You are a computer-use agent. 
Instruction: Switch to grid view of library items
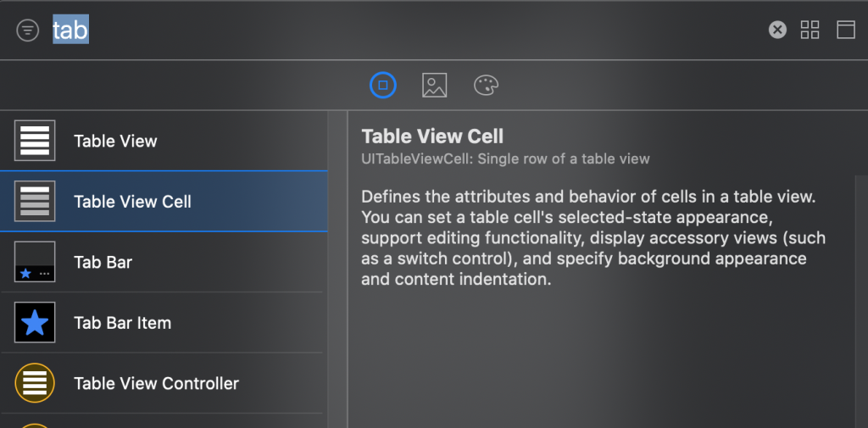(x=810, y=31)
